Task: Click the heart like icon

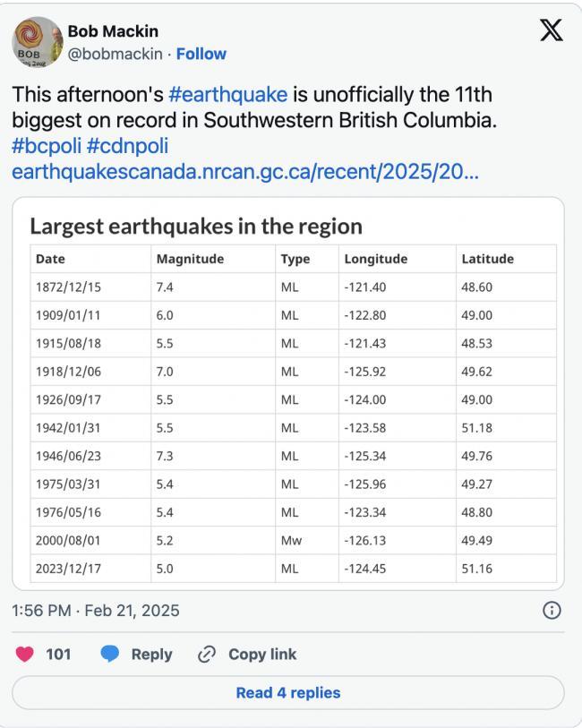Action: 25,655
